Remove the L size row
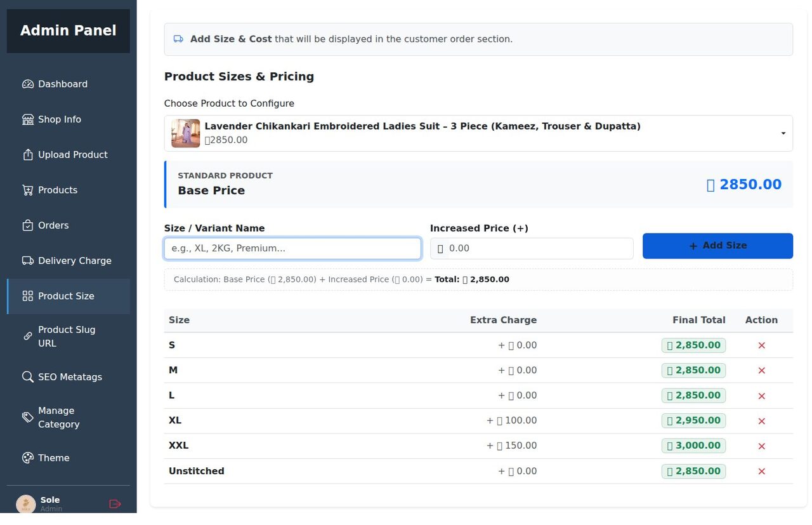812x525 pixels. (762, 395)
